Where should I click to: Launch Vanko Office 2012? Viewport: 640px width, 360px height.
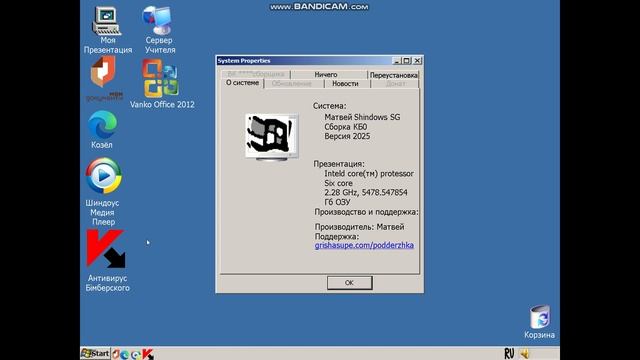[x=162, y=84]
